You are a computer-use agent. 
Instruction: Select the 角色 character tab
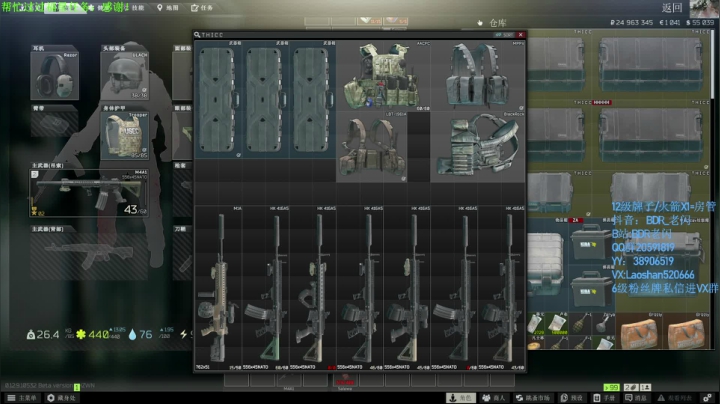[x=461, y=398]
